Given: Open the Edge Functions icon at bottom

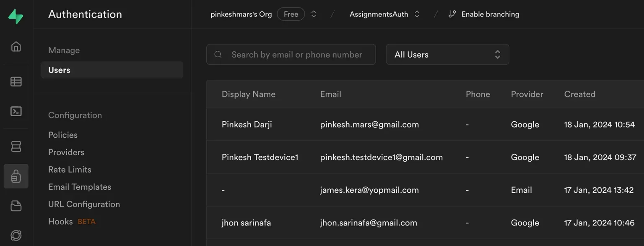Looking at the screenshot, I should pos(16,236).
